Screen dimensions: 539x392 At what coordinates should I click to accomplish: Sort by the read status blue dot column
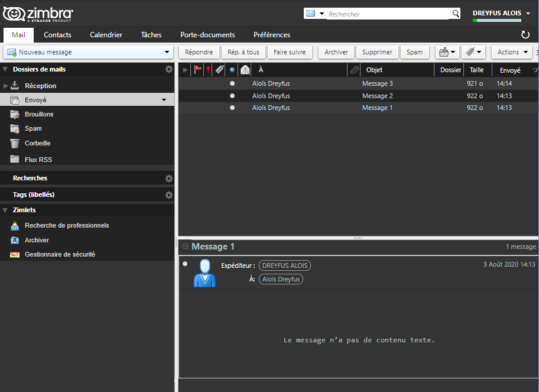(x=232, y=70)
